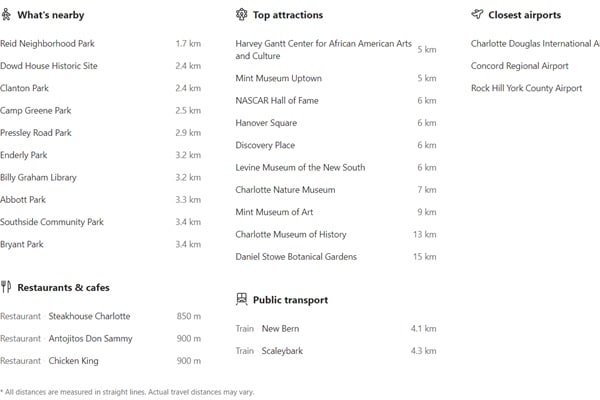Click New Bern train station

280,328
